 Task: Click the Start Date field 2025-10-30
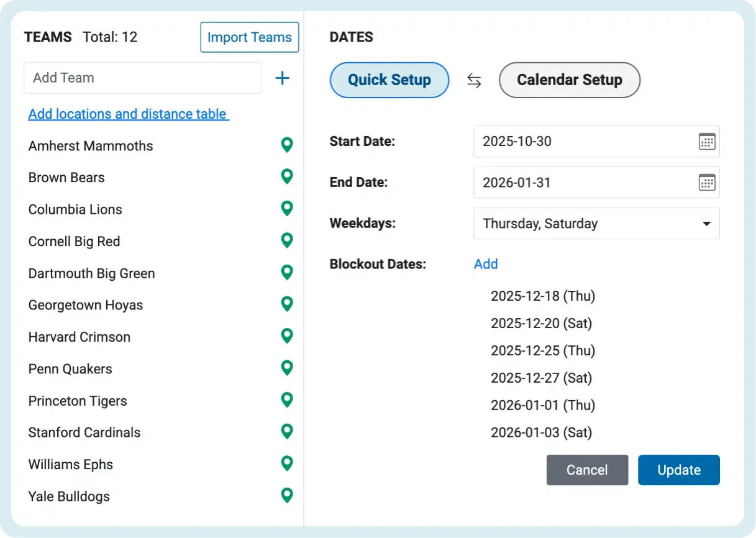(596, 141)
